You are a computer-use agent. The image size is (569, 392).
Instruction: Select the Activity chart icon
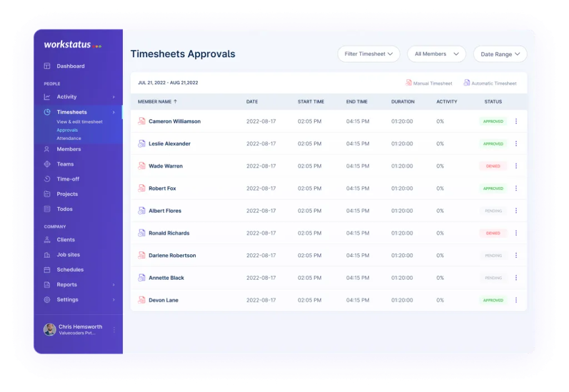pyautogui.click(x=47, y=97)
